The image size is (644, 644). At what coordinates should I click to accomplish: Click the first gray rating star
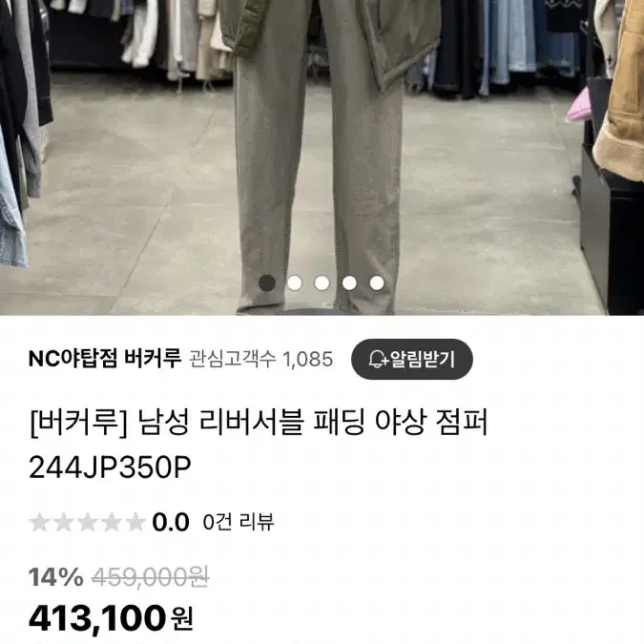[x=39, y=523]
